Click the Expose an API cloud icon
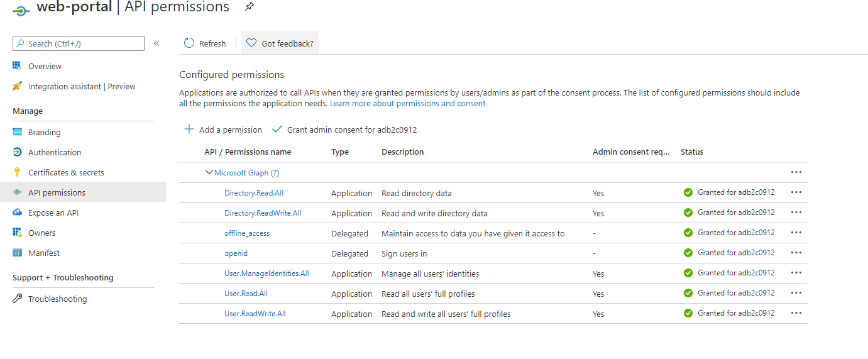The height and width of the screenshot is (359, 868). coord(17,213)
